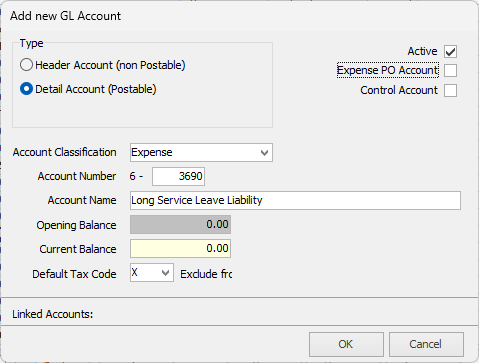Confirm the new account with OK

point(346,344)
